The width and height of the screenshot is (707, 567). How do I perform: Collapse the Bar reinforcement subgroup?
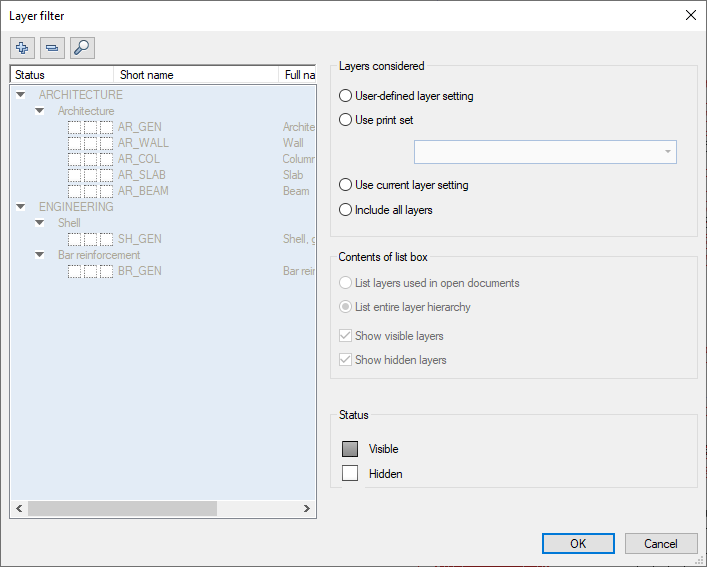pyautogui.click(x=39, y=255)
